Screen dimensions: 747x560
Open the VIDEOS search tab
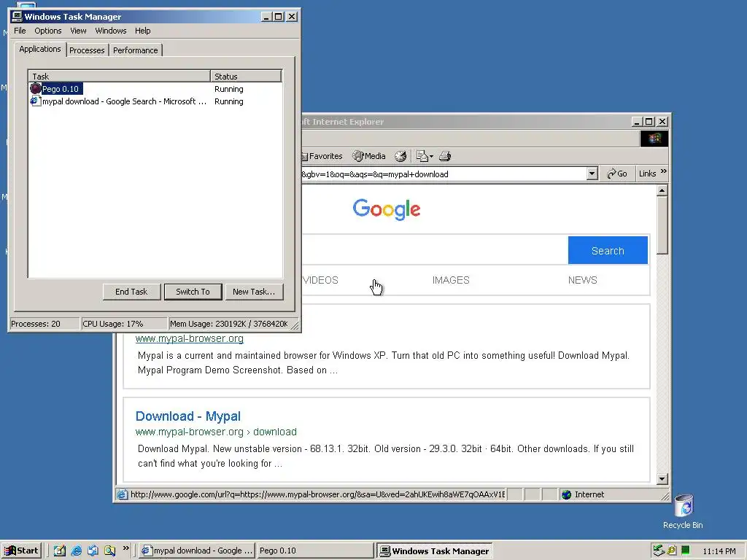pos(320,280)
